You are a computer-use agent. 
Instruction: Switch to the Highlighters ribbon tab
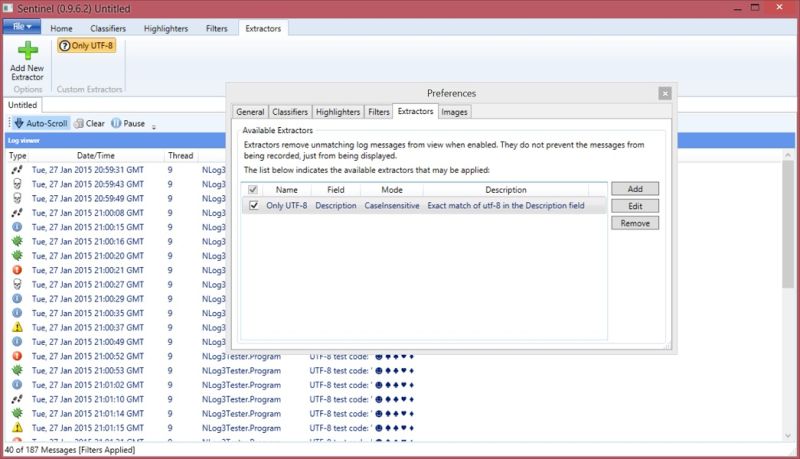click(166, 29)
